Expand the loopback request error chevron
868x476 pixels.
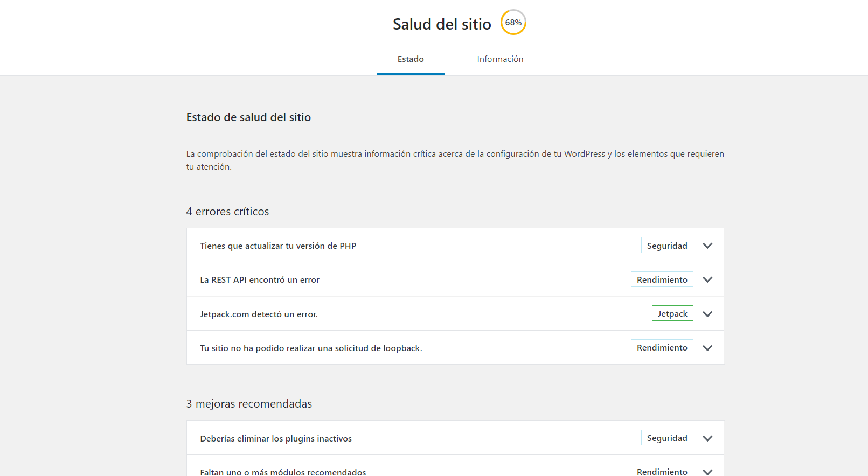click(707, 348)
